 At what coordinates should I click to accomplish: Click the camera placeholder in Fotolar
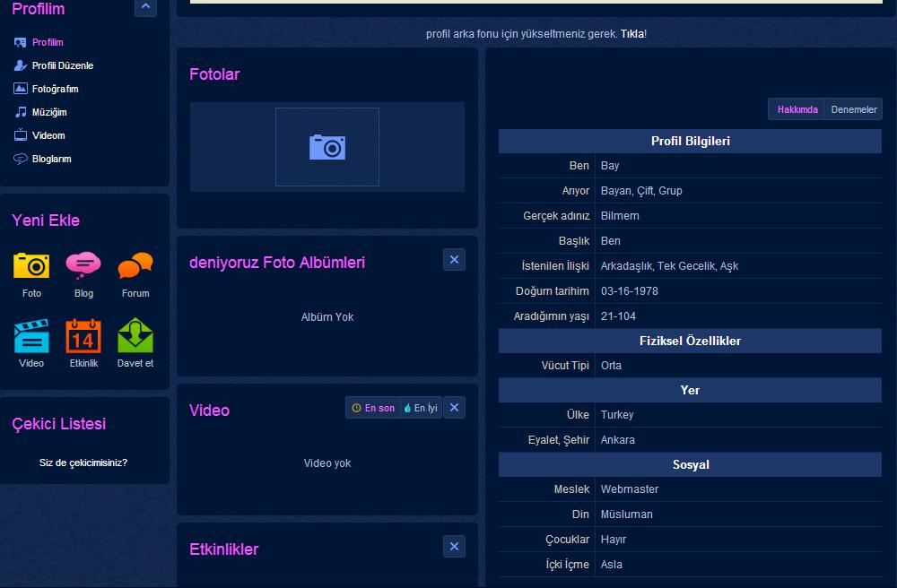pos(327,147)
